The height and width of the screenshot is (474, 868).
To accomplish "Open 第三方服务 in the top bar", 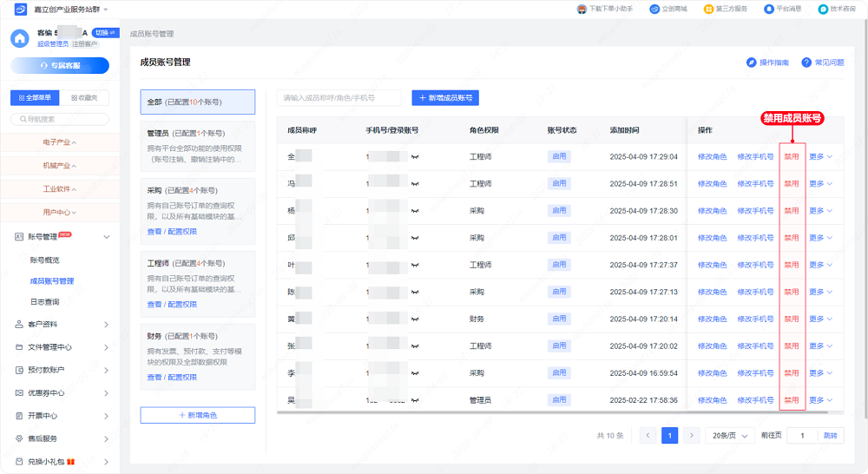I will (725, 9).
